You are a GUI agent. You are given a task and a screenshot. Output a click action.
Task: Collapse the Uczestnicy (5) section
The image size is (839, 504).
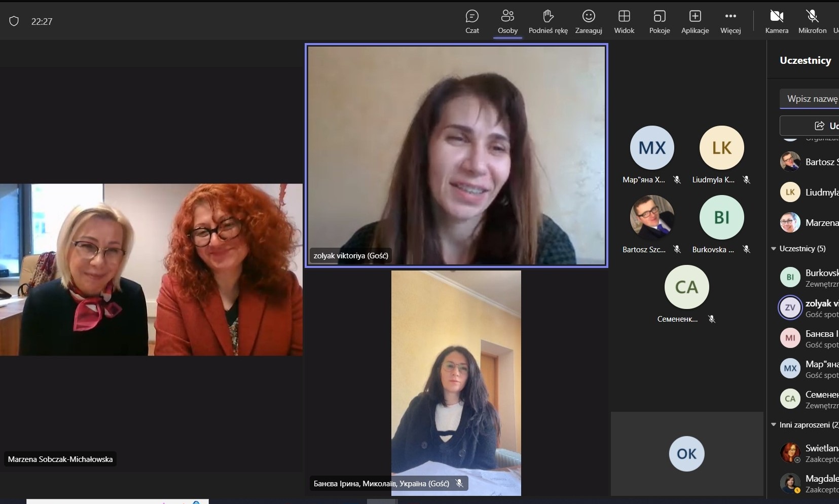[x=774, y=249]
